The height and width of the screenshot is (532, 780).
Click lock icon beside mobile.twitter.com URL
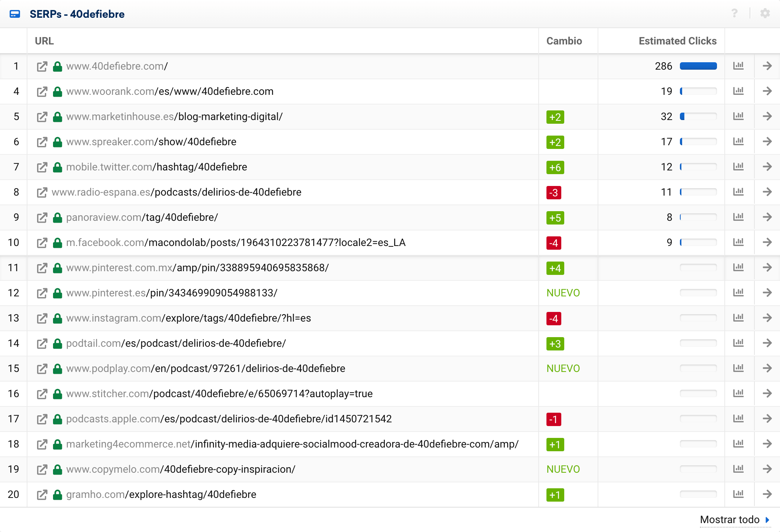57,167
